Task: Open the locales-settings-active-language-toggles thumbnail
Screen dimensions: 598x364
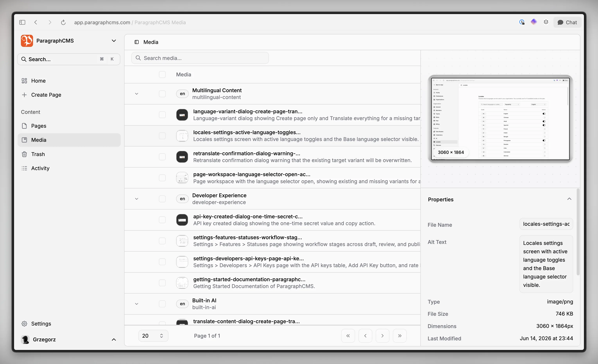Action: coord(182,136)
